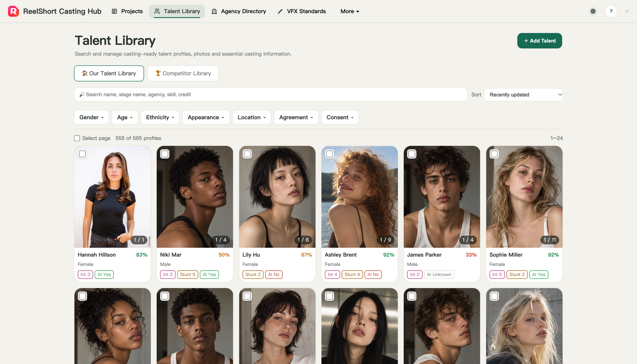Switch to Our Talent Library tab
Screen dimensions: 637x364
coord(109,73)
